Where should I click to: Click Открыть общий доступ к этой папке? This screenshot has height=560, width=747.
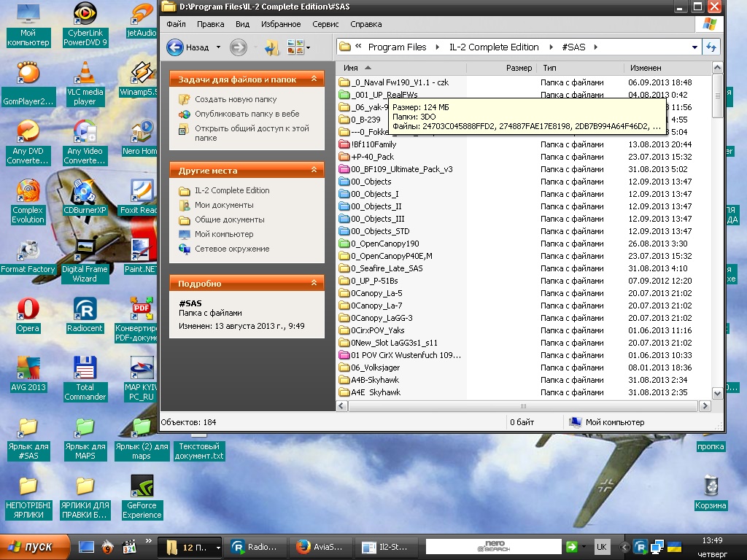point(252,133)
